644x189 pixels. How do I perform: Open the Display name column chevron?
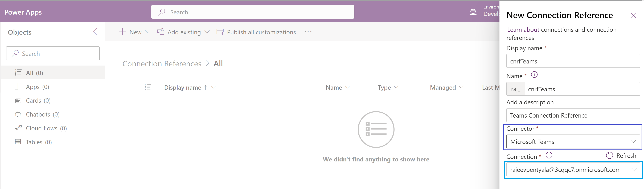(x=213, y=87)
